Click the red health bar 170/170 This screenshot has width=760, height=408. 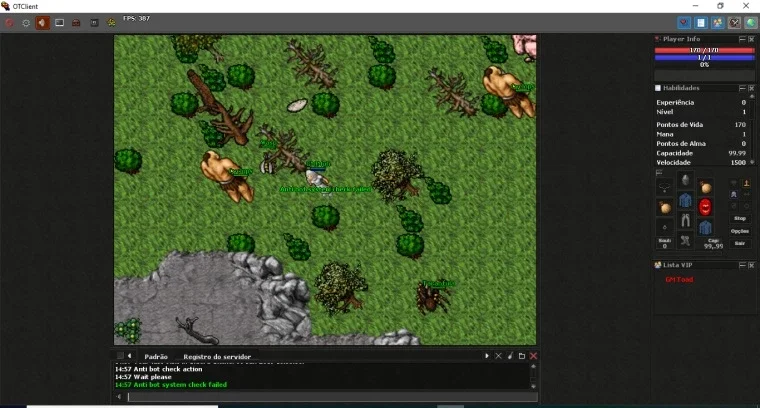point(704,50)
